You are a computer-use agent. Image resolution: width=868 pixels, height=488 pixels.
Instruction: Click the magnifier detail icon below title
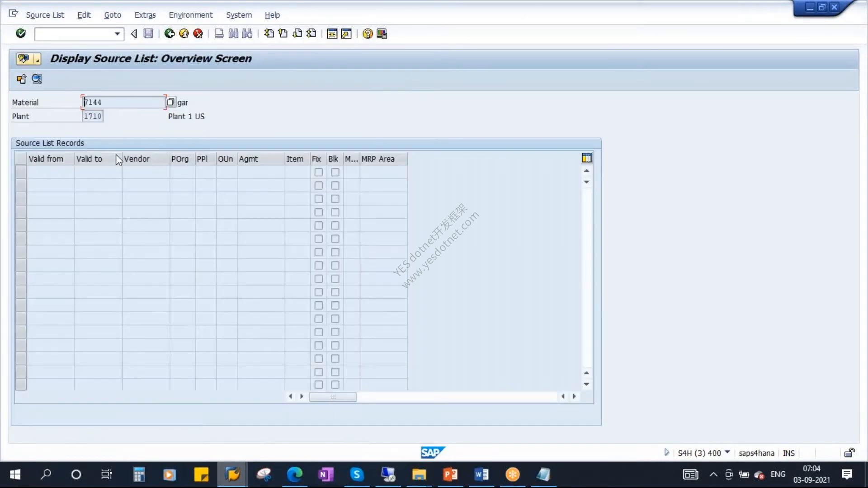click(37, 80)
